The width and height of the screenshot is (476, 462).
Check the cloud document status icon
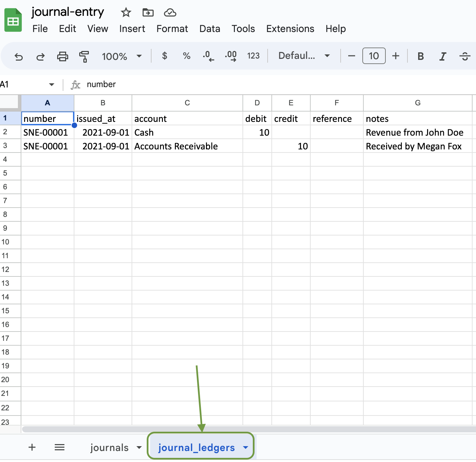pos(170,13)
